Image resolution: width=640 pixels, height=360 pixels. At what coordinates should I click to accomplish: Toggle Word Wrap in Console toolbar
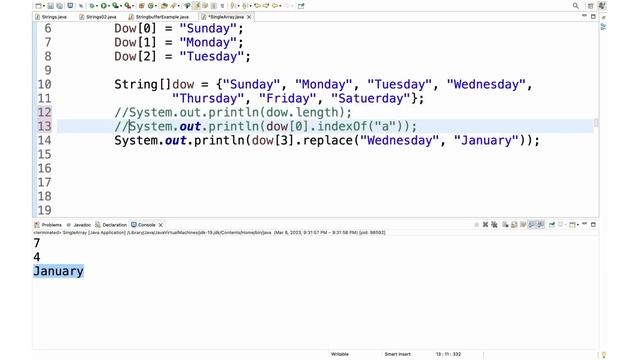point(523,224)
